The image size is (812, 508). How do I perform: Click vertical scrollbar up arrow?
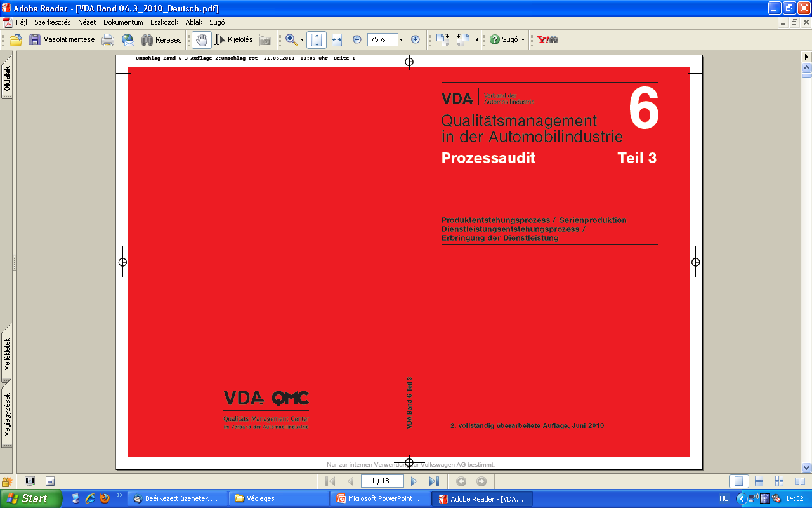[x=807, y=67]
